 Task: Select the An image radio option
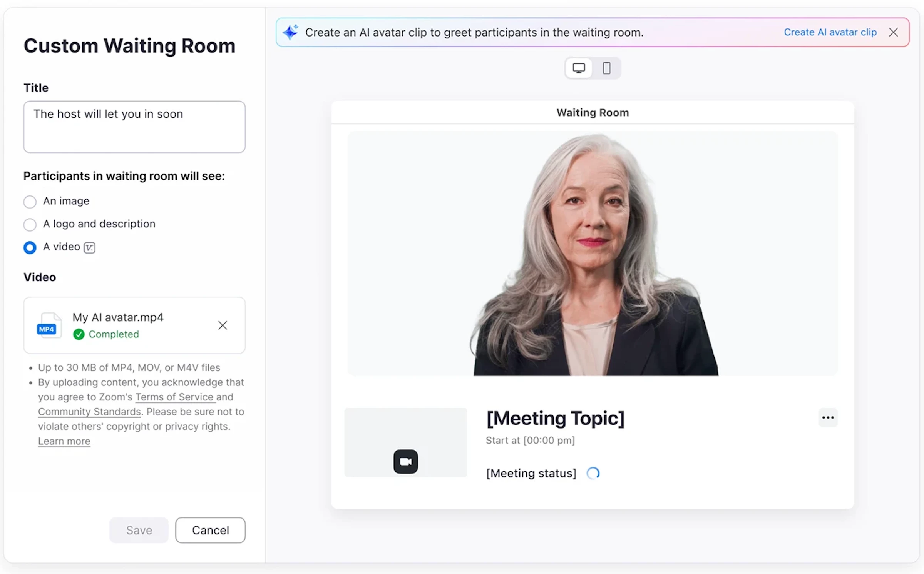pyautogui.click(x=30, y=202)
